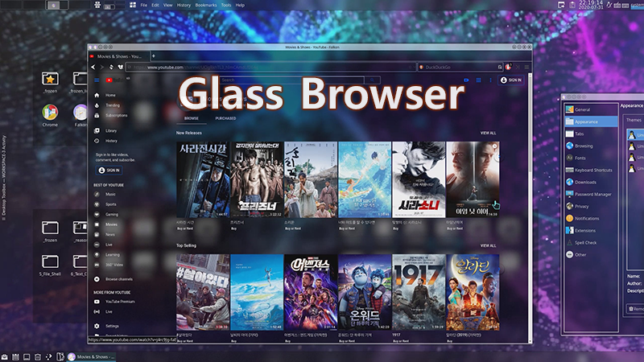Select the Movies & Shows browser tab
644x362 pixels.
click(118, 56)
